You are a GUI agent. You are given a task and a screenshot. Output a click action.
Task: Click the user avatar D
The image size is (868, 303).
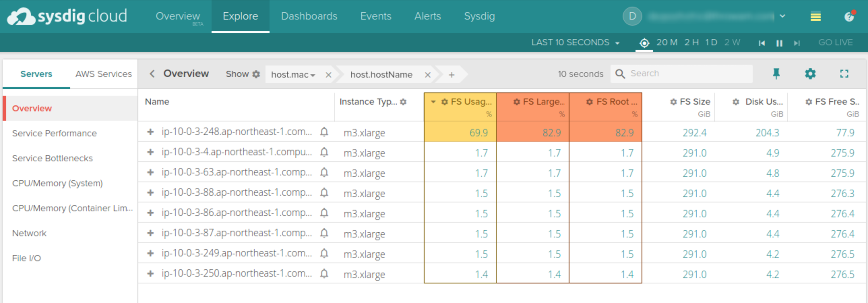[x=632, y=16]
